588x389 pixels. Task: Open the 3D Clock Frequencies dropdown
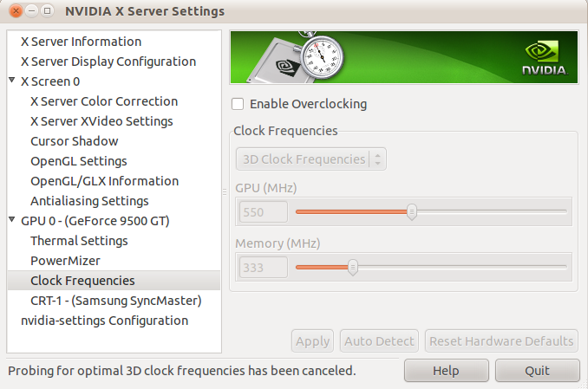(311, 159)
